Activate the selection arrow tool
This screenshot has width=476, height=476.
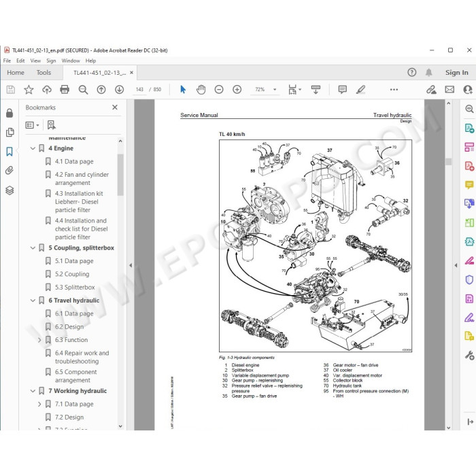coord(183,90)
